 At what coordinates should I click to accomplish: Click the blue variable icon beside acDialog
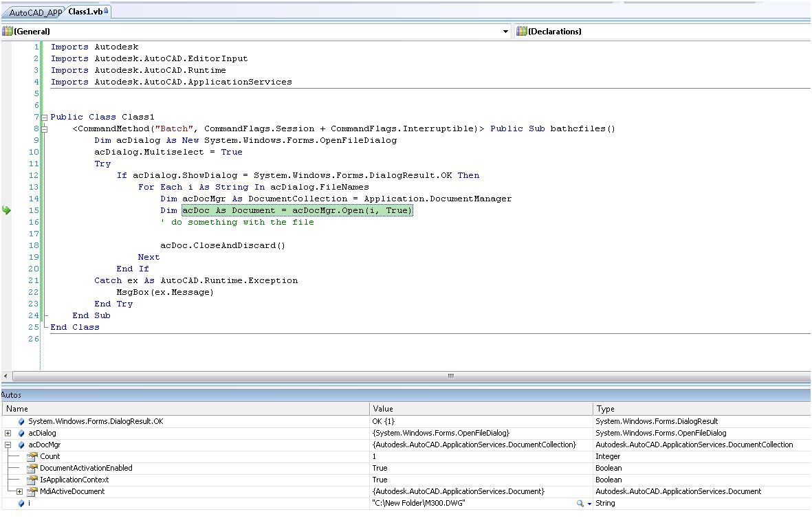[x=21, y=434]
